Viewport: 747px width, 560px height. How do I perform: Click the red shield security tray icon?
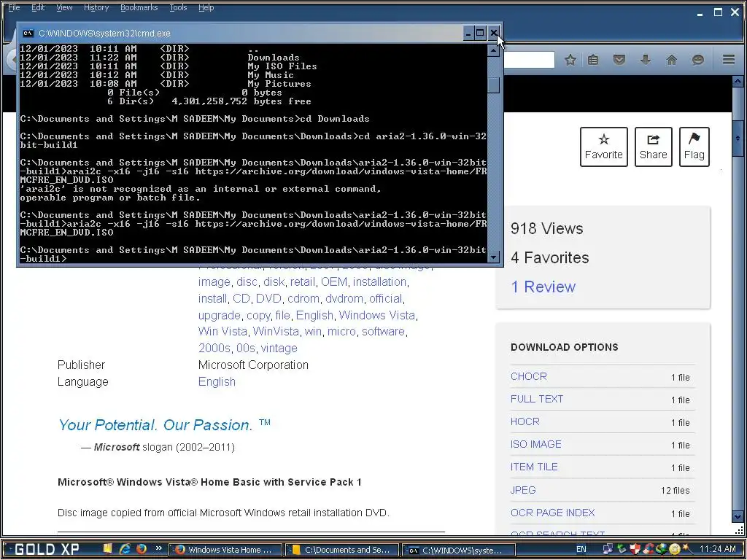click(x=635, y=549)
